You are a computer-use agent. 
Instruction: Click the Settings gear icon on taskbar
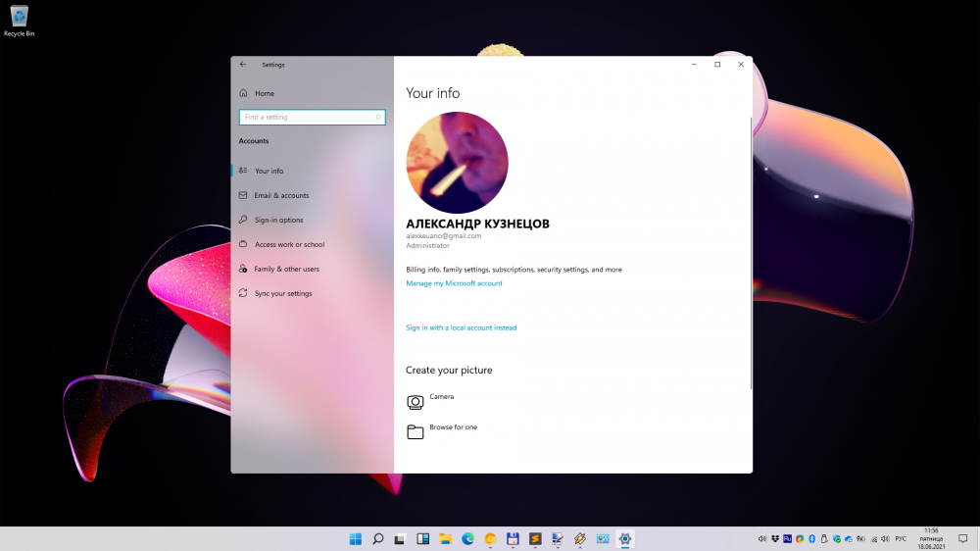point(625,538)
